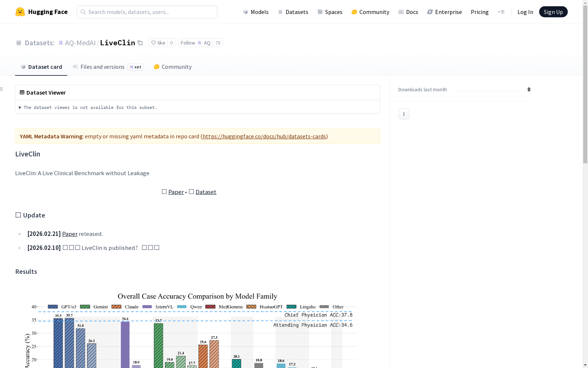
Task: Click the scrollbar's down arrow
Action: pyautogui.click(x=585, y=365)
